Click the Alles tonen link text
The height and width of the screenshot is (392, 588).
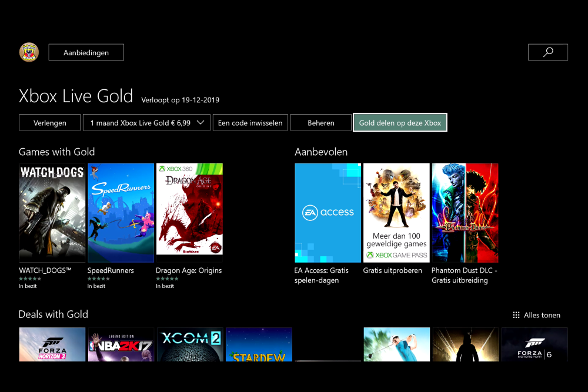tap(542, 315)
